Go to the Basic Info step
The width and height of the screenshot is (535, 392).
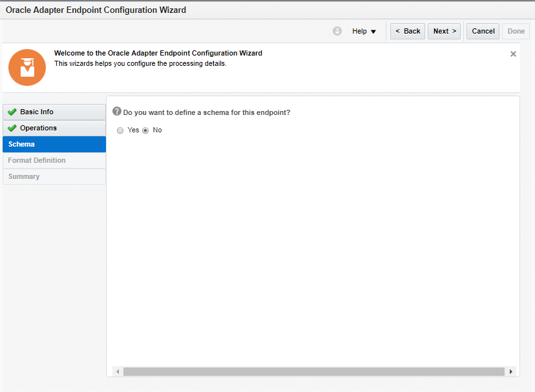coord(54,112)
